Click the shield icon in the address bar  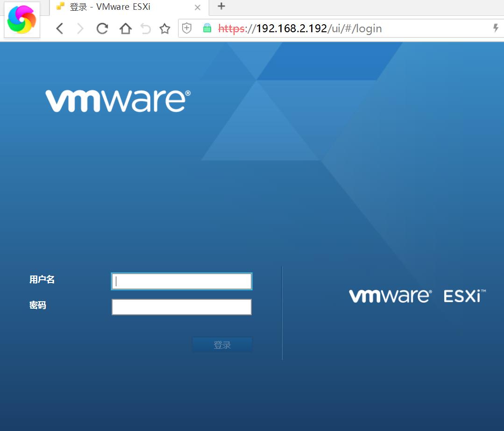pyautogui.click(x=187, y=28)
